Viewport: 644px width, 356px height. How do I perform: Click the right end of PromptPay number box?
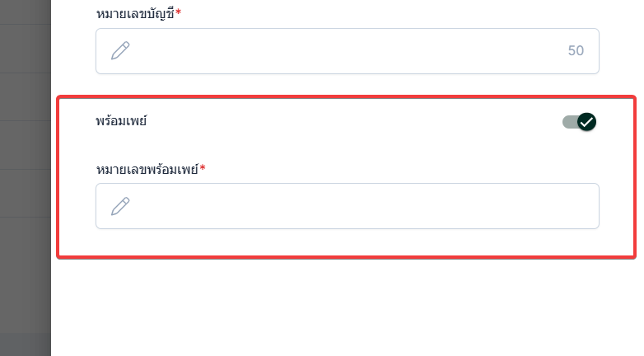tap(576, 206)
